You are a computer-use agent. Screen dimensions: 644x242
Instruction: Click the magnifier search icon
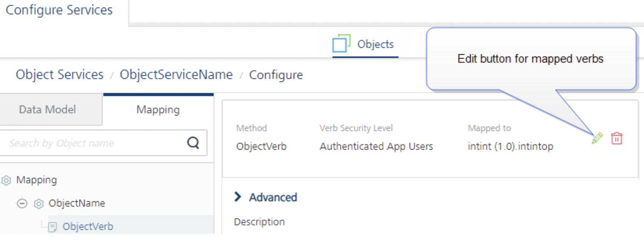tap(193, 143)
